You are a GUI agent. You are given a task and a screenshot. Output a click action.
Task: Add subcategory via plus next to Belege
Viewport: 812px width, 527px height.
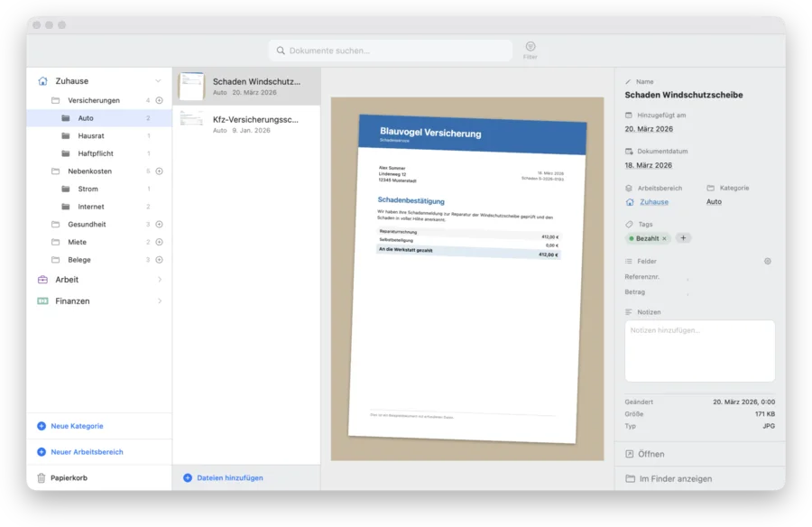click(x=160, y=260)
